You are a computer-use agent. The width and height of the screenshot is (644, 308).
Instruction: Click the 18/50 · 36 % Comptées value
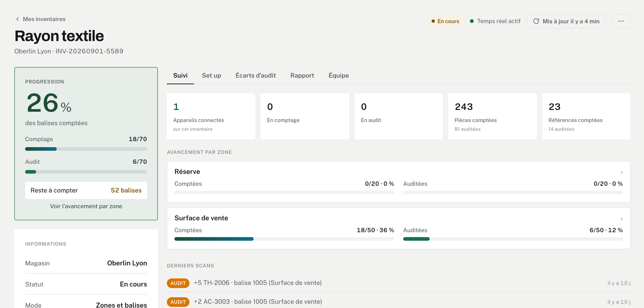tap(375, 230)
